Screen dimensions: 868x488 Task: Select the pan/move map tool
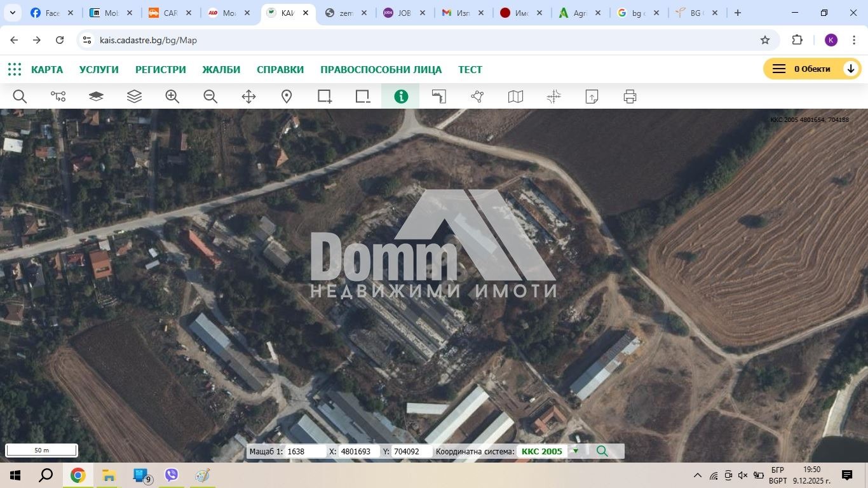tap(248, 96)
